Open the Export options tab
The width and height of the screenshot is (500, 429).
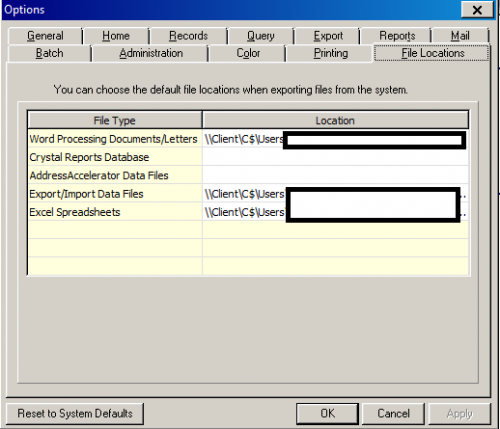tap(328, 36)
